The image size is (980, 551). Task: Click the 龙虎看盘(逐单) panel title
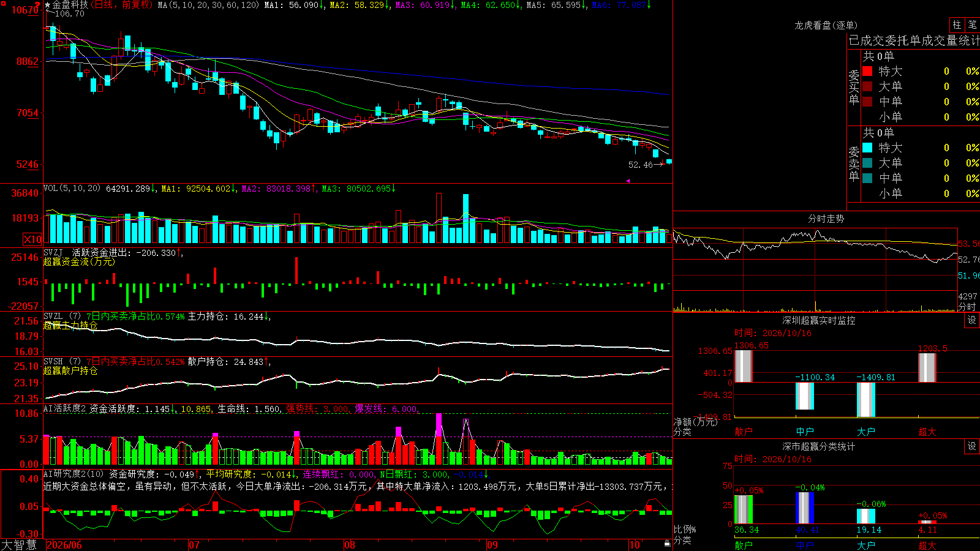pyautogui.click(x=826, y=25)
